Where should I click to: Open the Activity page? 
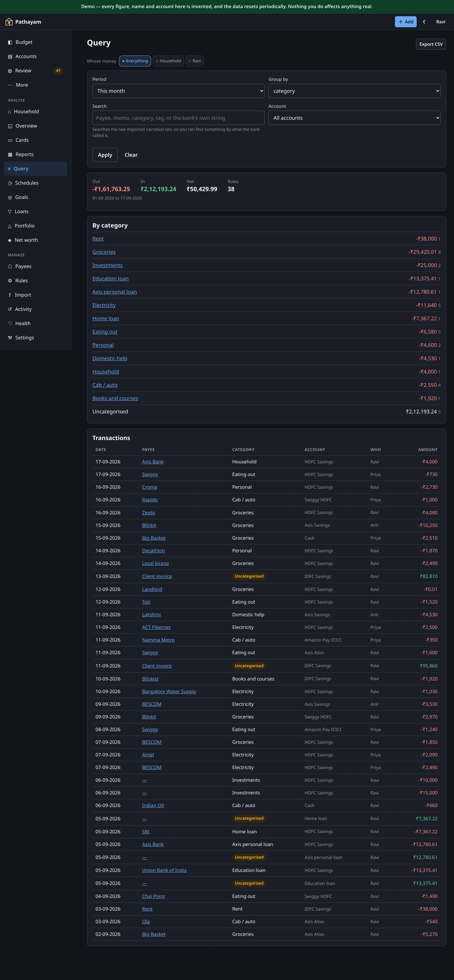[35, 309]
